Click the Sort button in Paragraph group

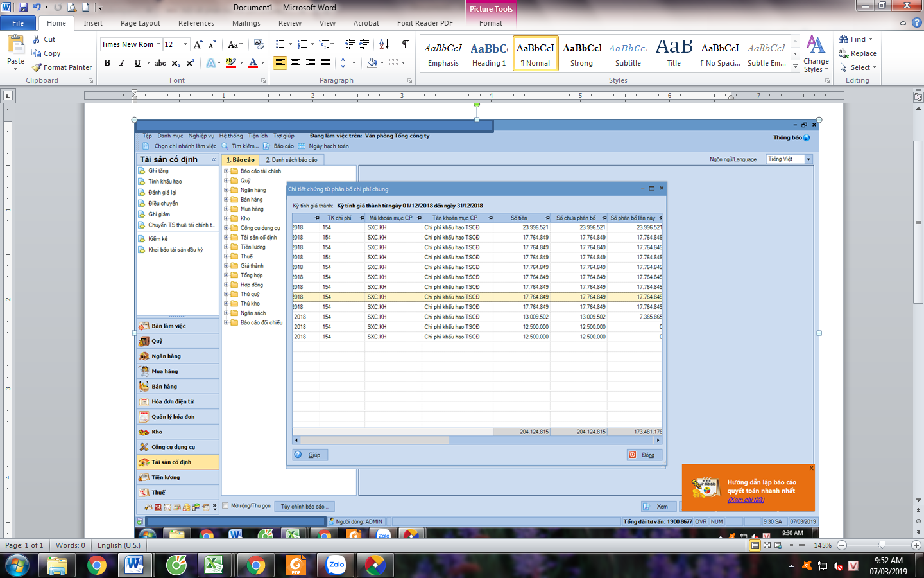(384, 44)
